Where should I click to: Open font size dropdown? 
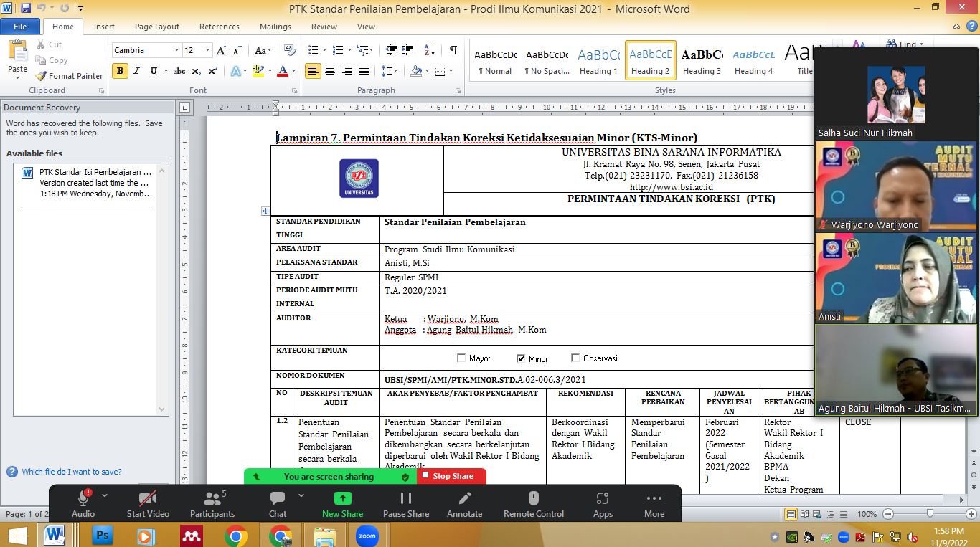[x=207, y=50]
